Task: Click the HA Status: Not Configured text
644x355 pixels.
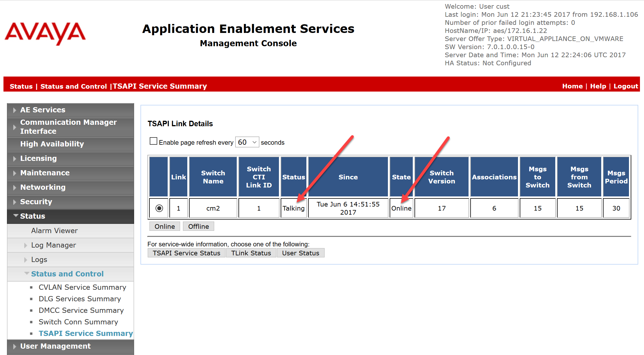Action: coord(488,63)
